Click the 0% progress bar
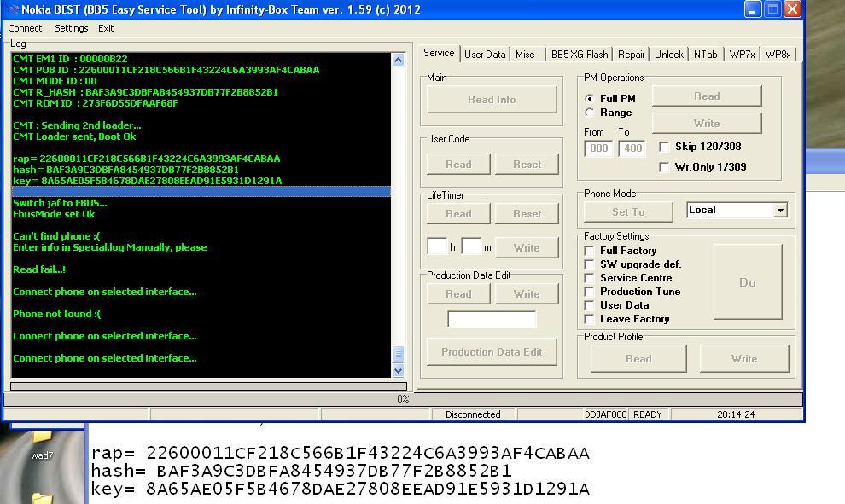This screenshot has height=504, width=845. [403, 399]
